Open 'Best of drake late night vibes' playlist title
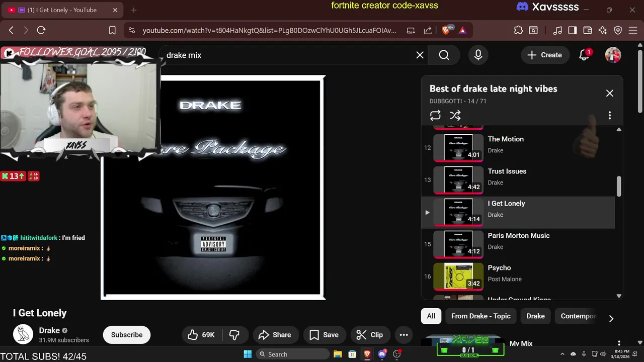Viewport: 644px width, 362px height. [493, 88]
